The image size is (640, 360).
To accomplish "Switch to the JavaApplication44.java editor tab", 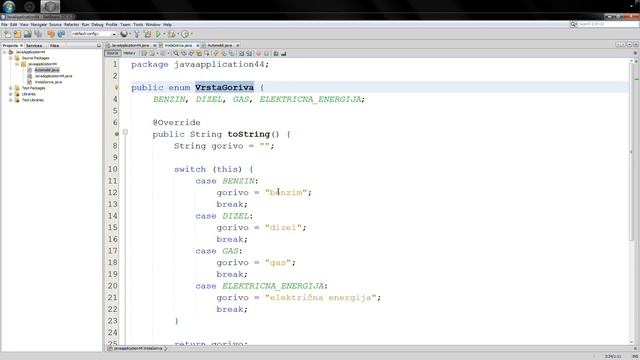I will pos(130,45).
